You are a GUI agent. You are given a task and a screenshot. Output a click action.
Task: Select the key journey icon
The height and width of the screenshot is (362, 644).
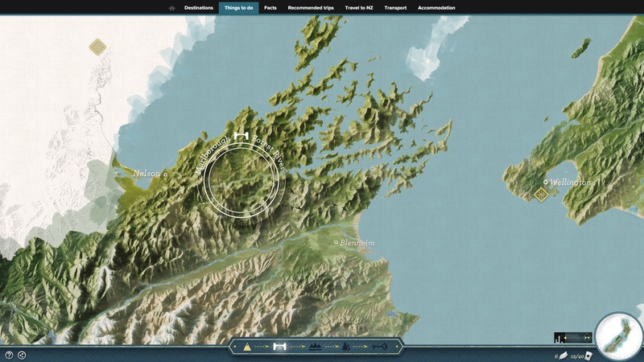point(379,348)
